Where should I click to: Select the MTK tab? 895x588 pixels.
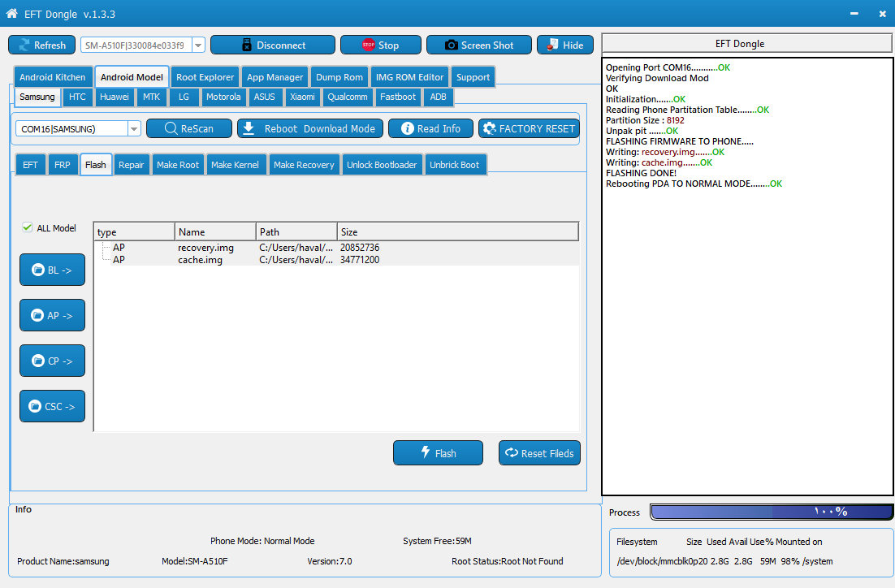(152, 97)
